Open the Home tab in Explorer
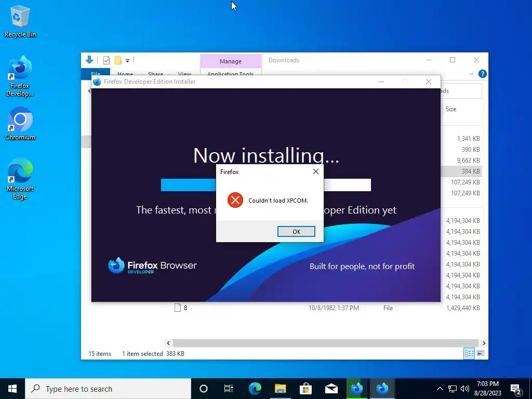 click(125, 74)
